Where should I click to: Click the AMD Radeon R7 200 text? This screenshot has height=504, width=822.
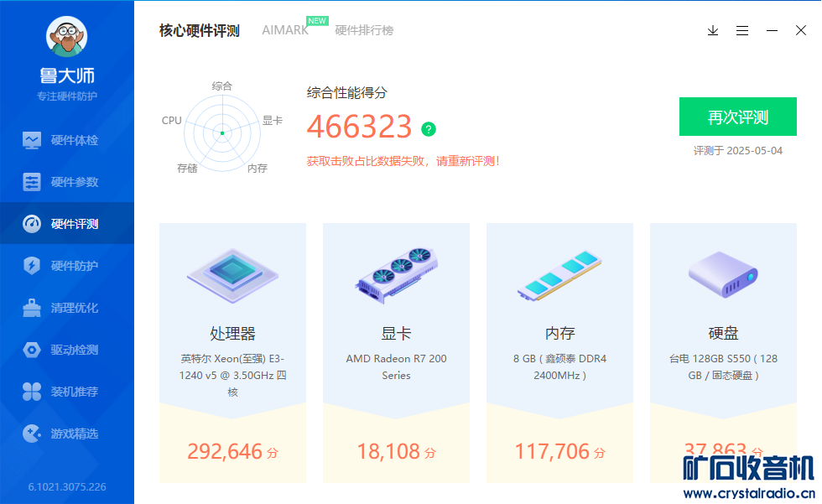[x=396, y=366]
